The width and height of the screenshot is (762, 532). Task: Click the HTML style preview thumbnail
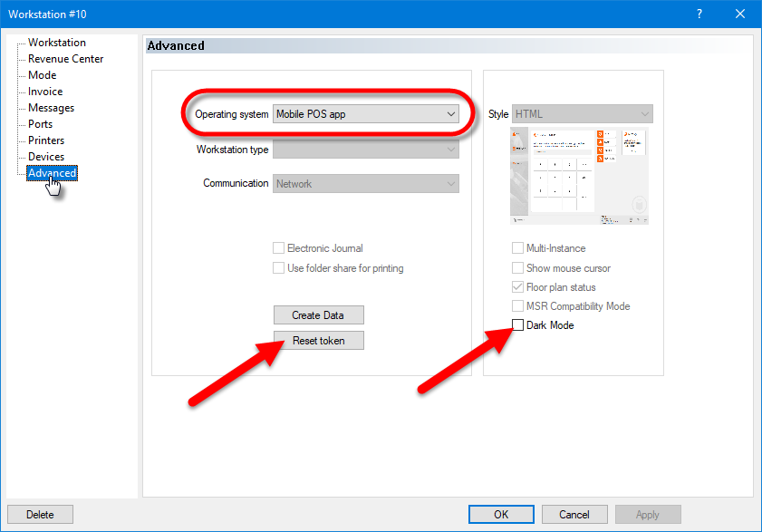(x=580, y=176)
